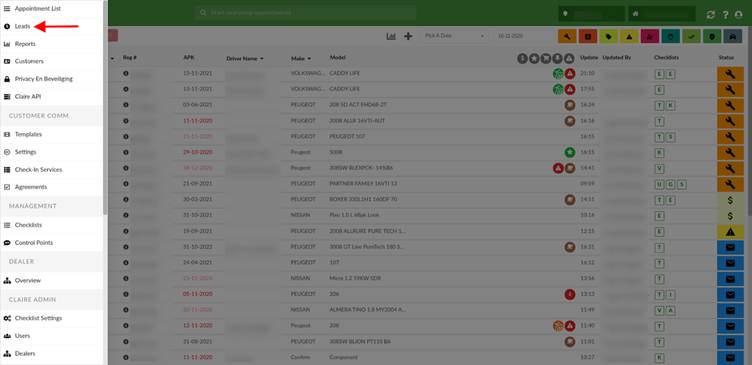Click the sidebar vertical scrollbar

105,108
